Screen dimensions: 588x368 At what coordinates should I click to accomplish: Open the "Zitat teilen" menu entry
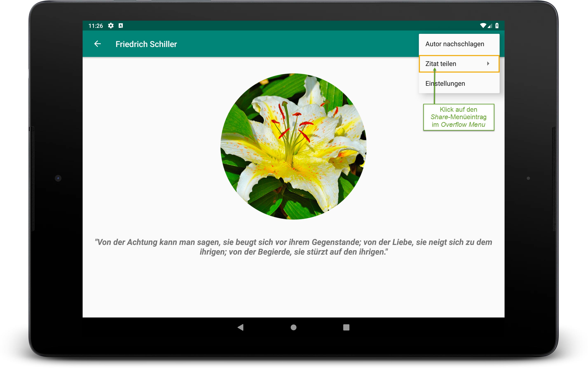pos(459,64)
